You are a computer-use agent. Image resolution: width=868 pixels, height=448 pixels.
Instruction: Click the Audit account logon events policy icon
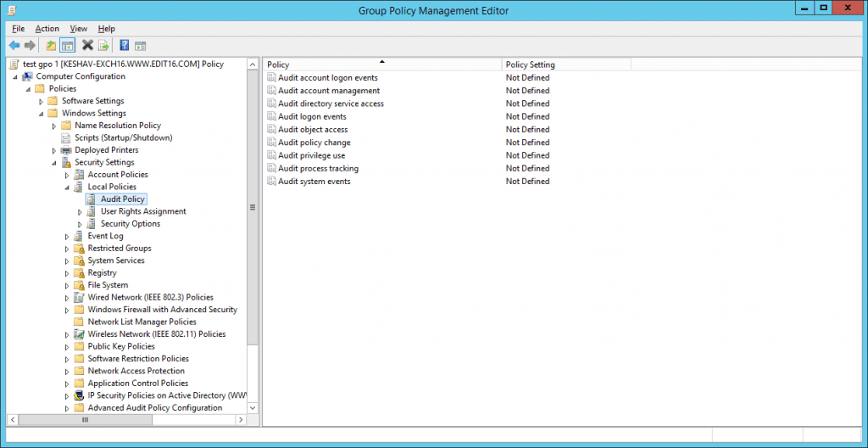coord(271,77)
